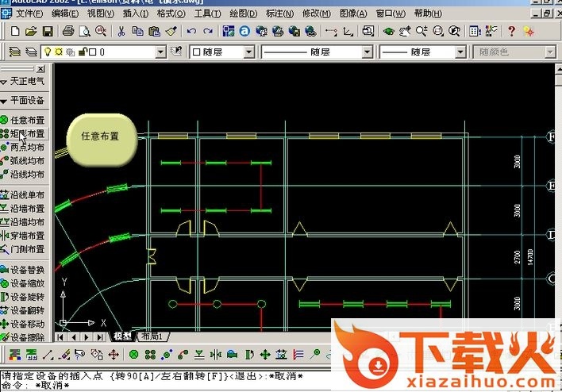
Task: Toggle the layer lock padlock icon
Action: click(x=82, y=52)
